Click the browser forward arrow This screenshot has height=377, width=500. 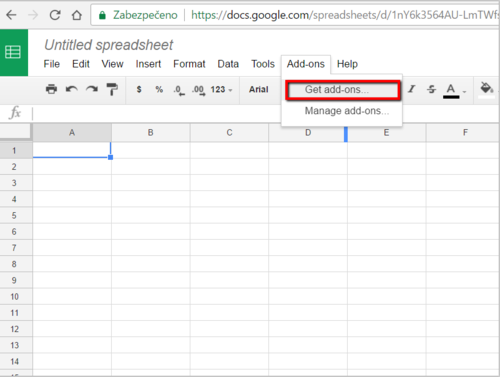[x=33, y=15]
